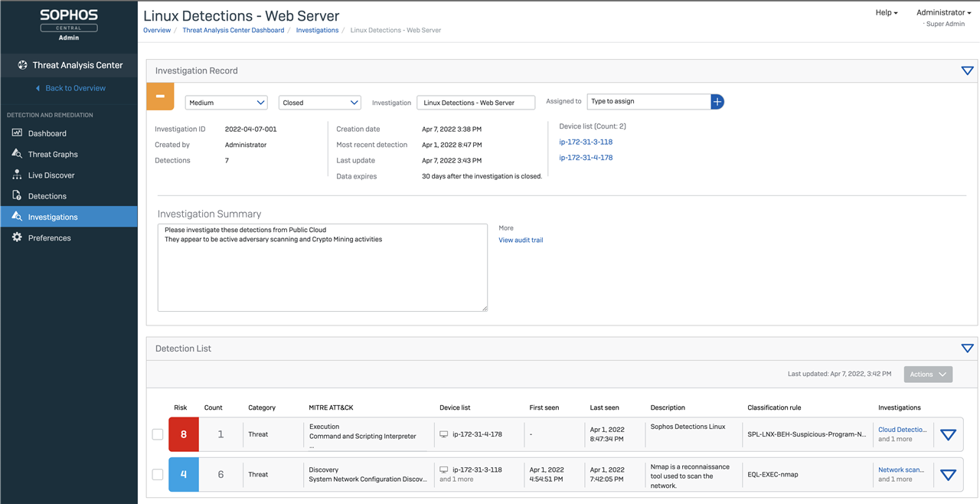
Task: Open device link ip-172-31-3-118
Action: pos(586,142)
